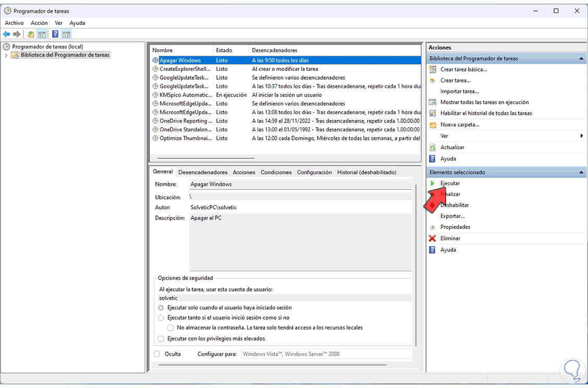The height and width of the screenshot is (388, 588).
Task: Select 'Ejecutar solo cuando el usuario haya iniciado sesión' radio
Action: point(161,308)
